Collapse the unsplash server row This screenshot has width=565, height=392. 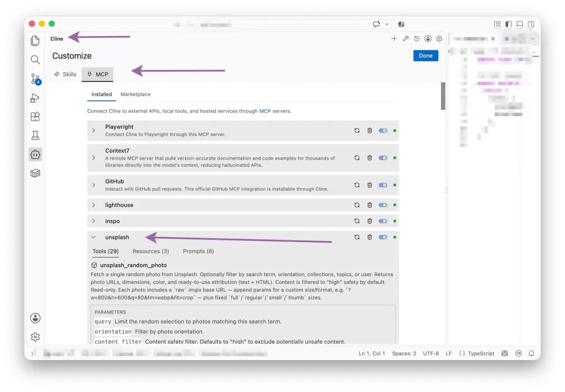(x=94, y=237)
